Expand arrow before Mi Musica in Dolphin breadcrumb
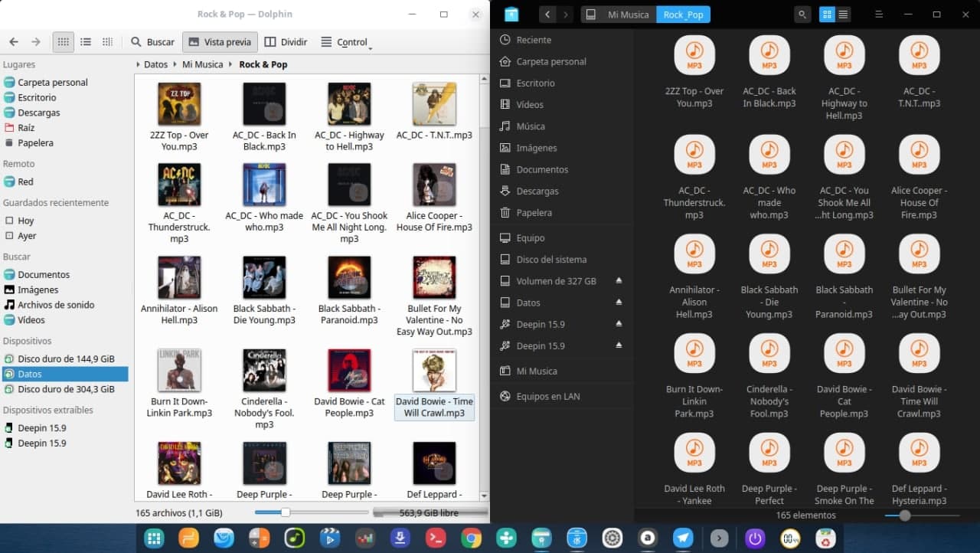980x553 pixels. coord(176,65)
